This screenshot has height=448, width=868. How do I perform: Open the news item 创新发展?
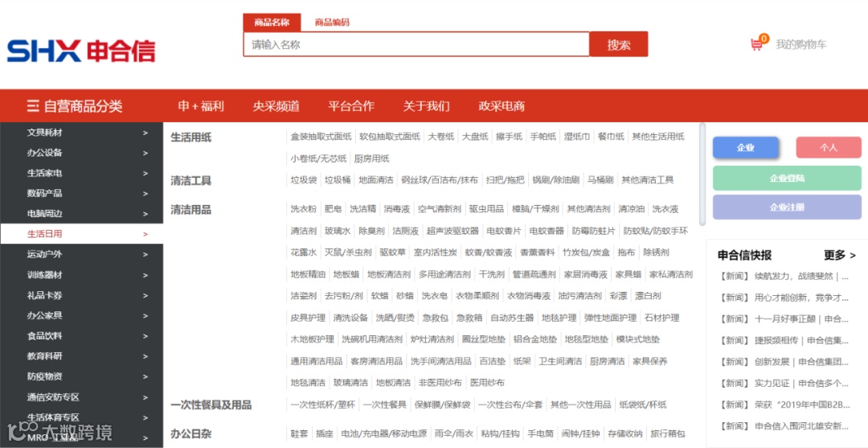pos(784,362)
